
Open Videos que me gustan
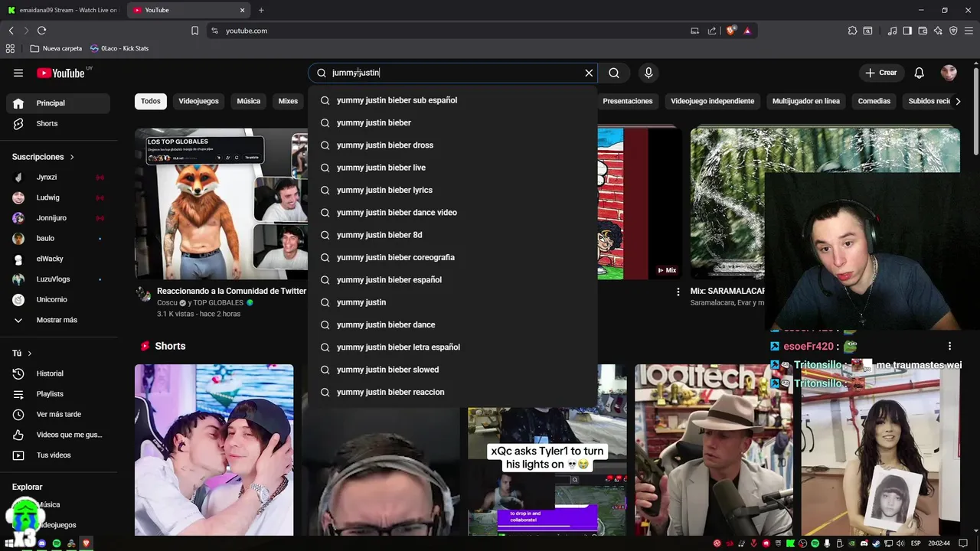coord(58,435)
